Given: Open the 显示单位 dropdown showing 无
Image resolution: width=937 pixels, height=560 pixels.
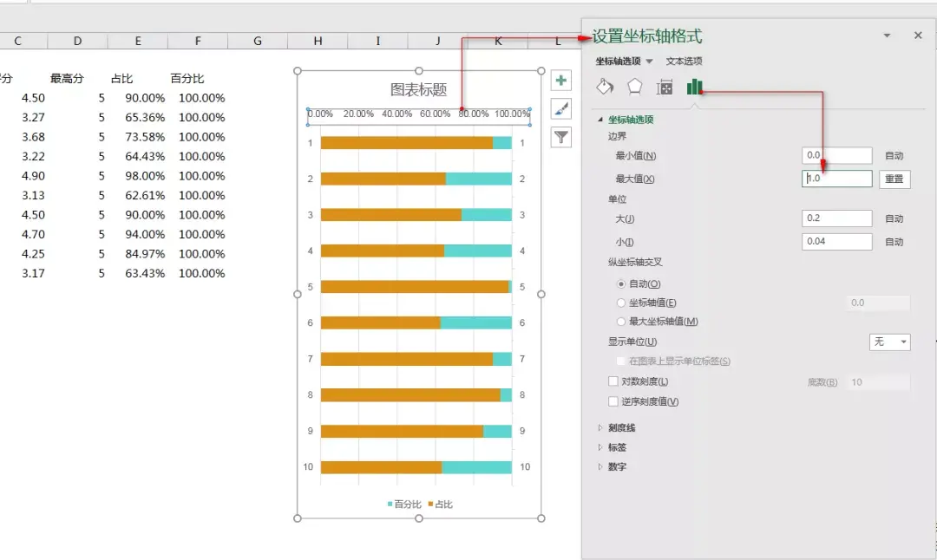Looking at the screenshot, I should [889, 342].
